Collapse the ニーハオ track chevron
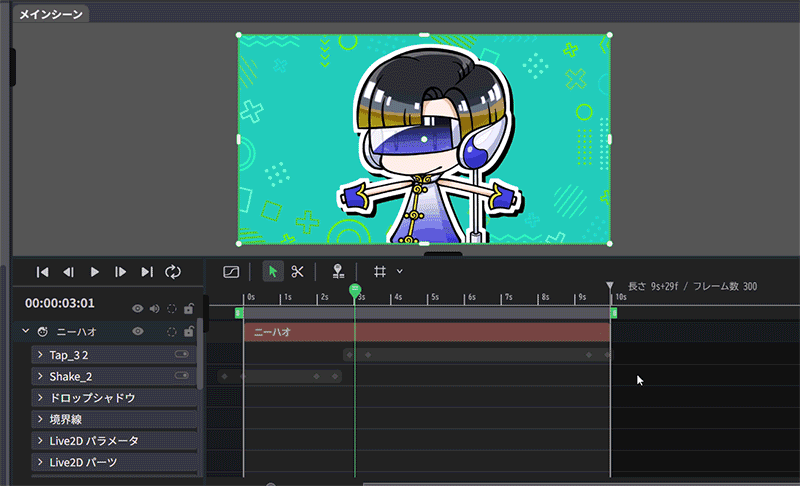 [x=24, y=331]
